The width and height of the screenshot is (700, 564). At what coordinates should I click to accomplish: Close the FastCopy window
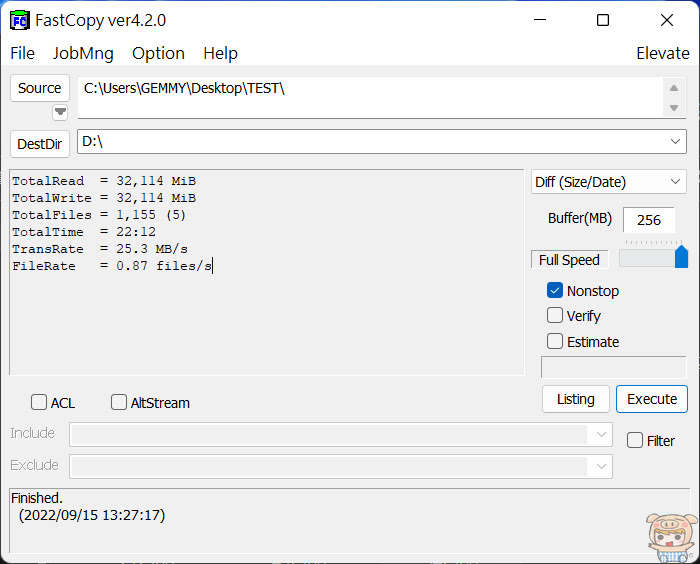click(667, 20)
